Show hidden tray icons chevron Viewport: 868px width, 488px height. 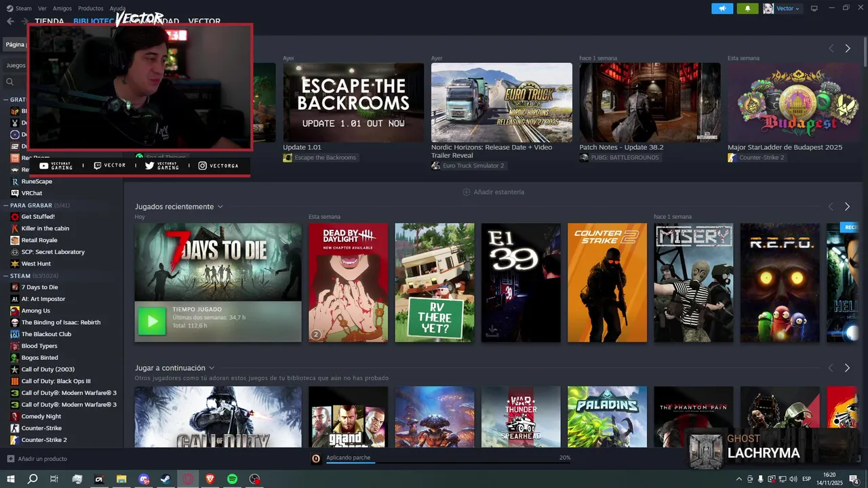click(739, 479)
